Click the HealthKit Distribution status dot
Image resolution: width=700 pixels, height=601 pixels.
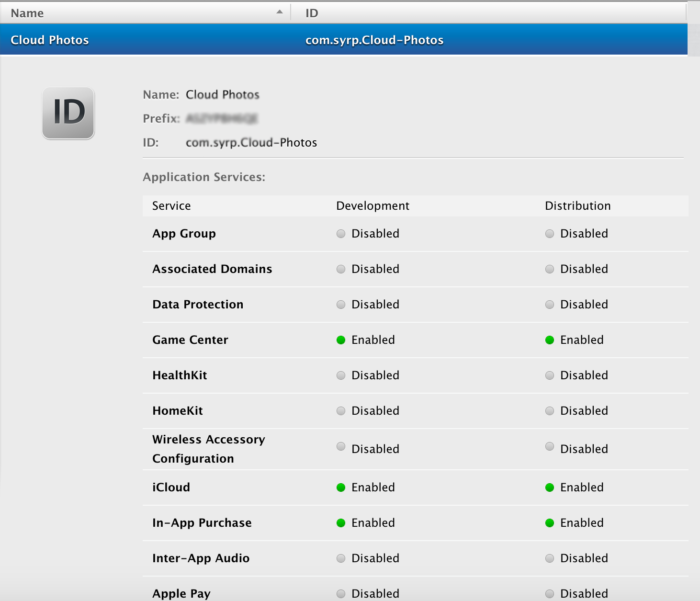pos(550,375)
